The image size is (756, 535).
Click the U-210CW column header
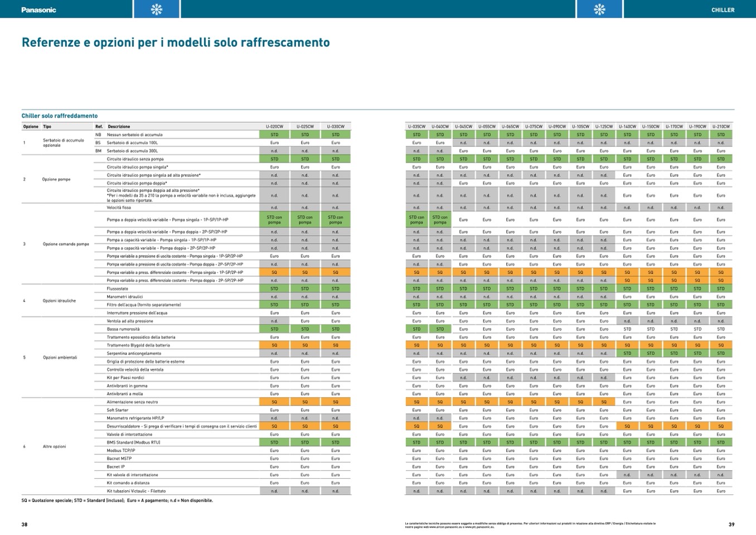coord(721,127)
